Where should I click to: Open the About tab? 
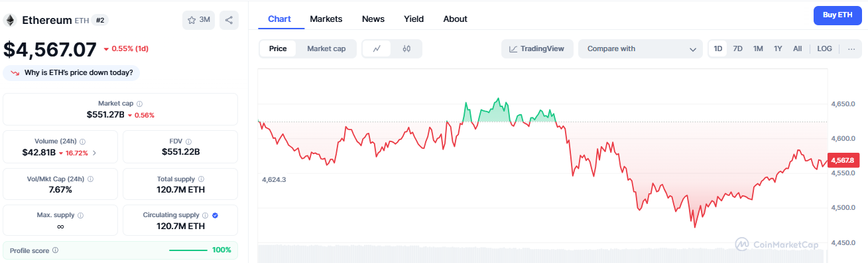[456, 19]
